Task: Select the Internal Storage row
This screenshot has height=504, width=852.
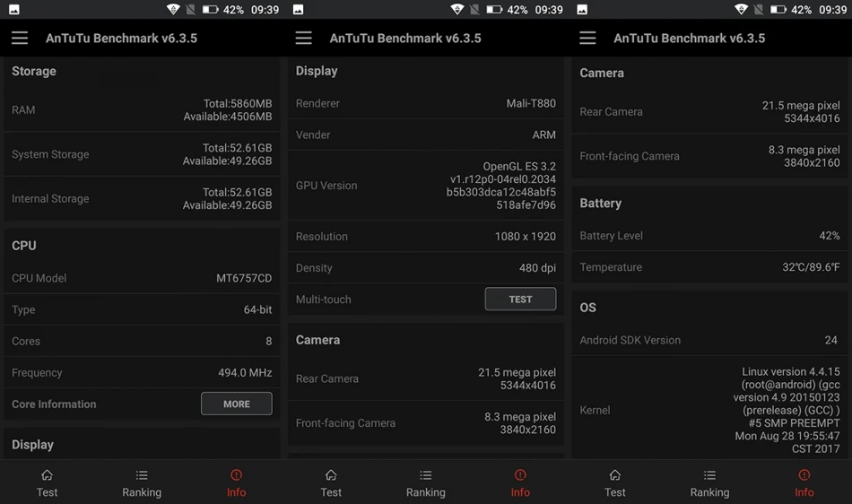Action: click(142, 199)
